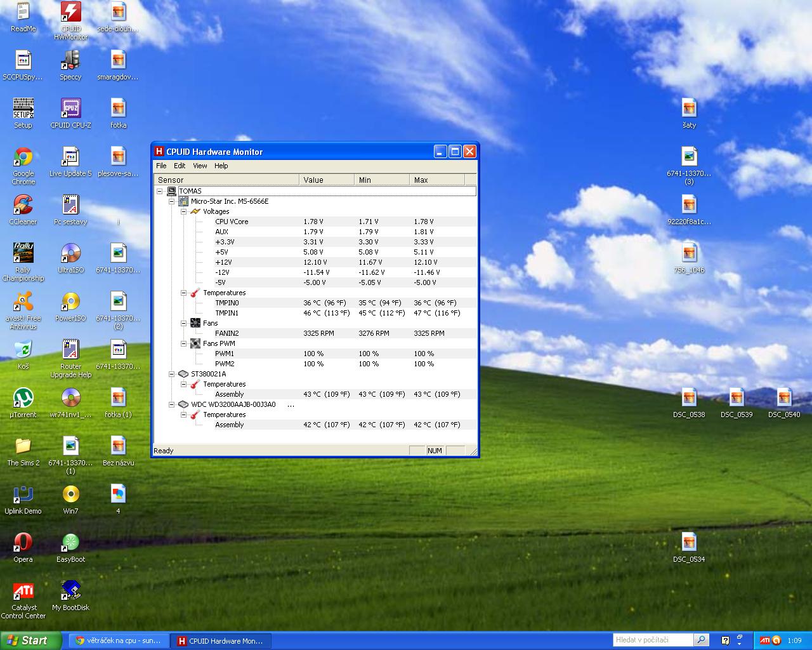Collapse the ST380021A drive node
812x650 pixels.
pos(171,374)
